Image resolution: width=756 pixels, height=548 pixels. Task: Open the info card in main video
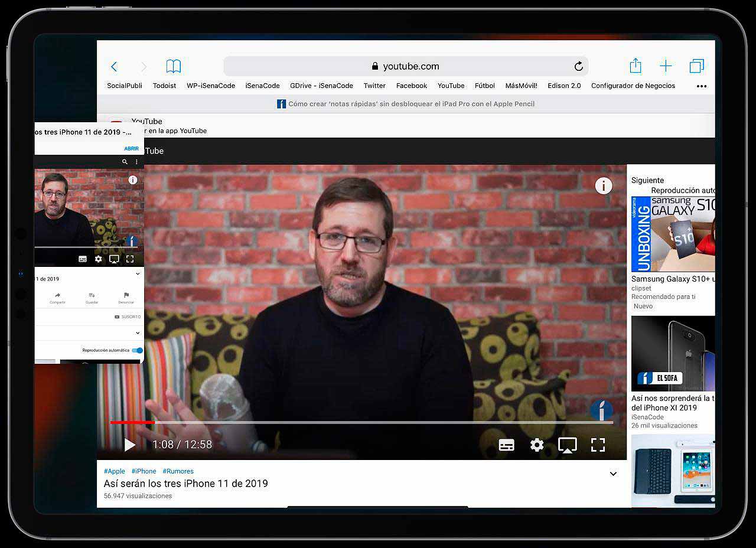[x=604, y=186]
